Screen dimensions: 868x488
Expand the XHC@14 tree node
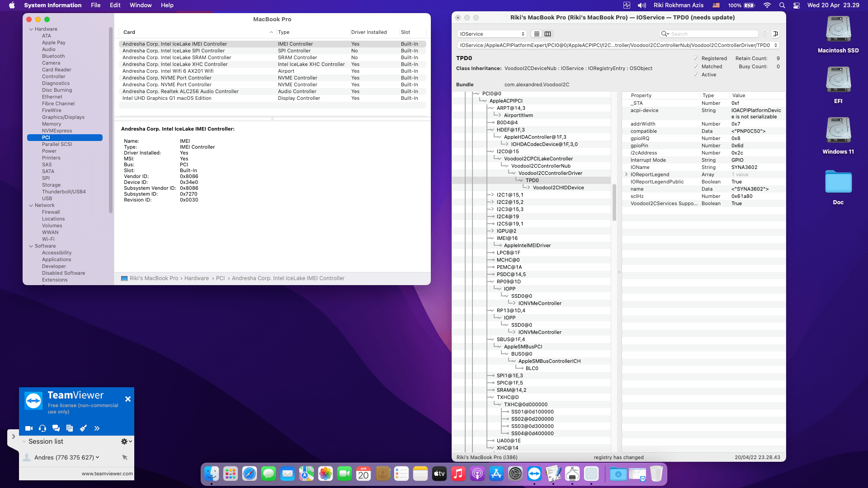point(491,448)
